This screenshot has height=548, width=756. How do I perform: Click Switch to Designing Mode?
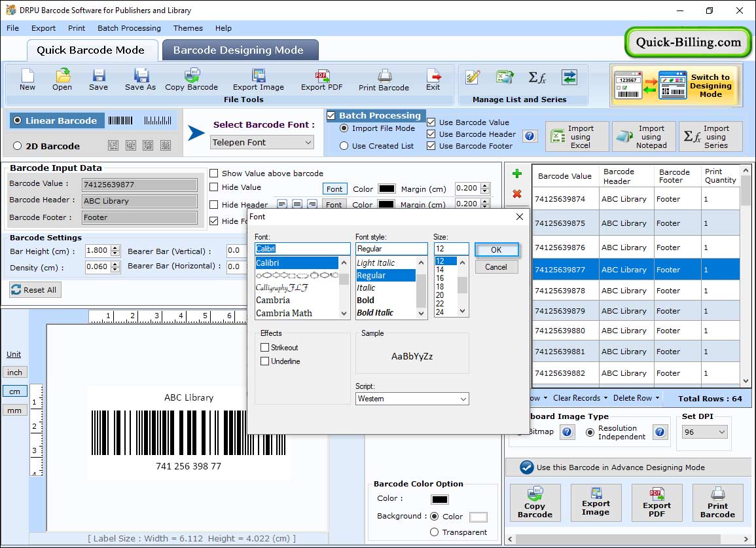pyautogui.click(x=675, y=85)
